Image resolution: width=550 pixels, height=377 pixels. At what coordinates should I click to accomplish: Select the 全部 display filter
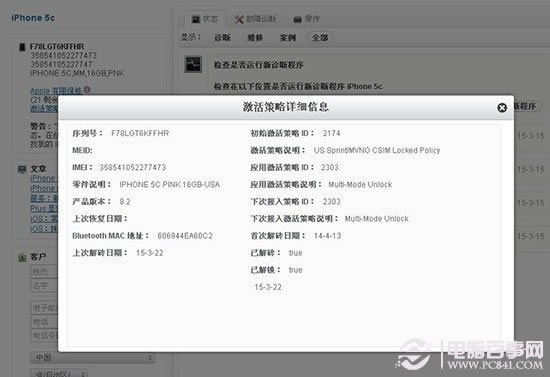pos(320,38)
